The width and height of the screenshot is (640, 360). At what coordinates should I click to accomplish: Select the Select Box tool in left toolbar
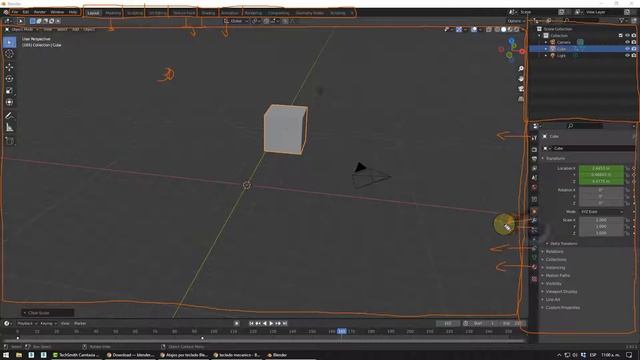point(9,42)
